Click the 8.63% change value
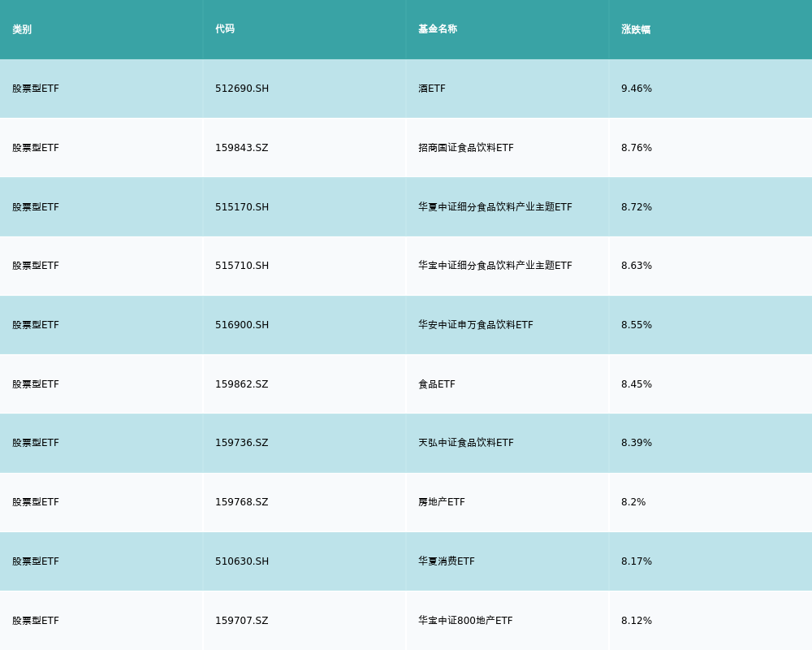The height and width of the screenshot is (650, 812). (x=637, y=266)
